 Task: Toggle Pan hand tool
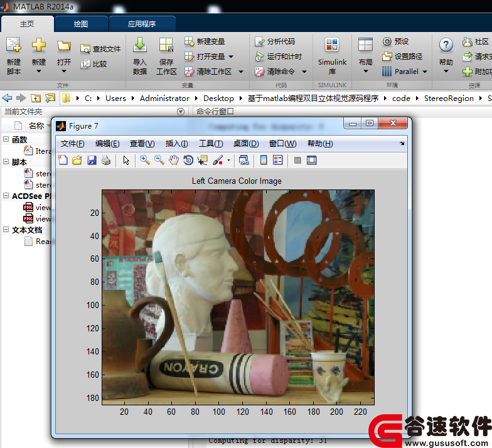(x=174, y=161)
